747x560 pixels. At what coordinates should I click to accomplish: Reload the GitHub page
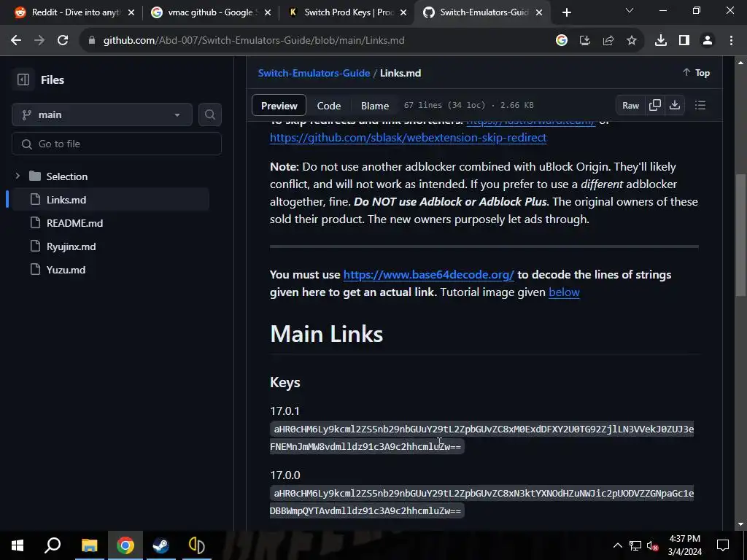[x=63, y=41]
